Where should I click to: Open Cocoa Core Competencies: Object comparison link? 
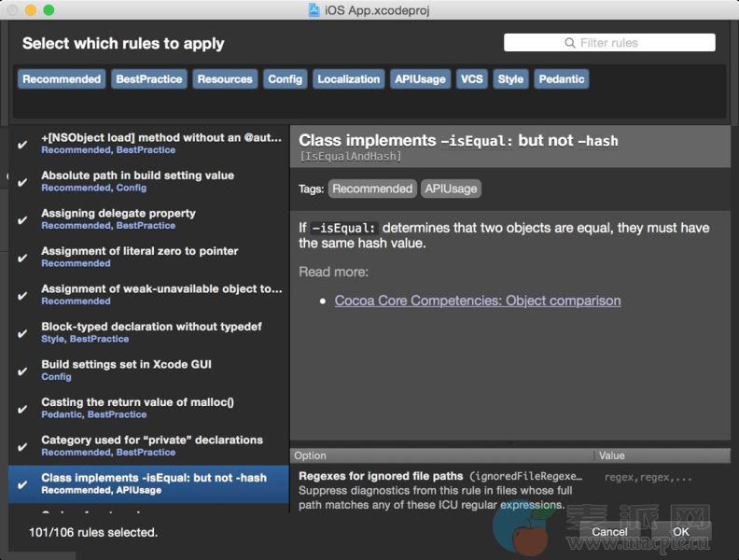477,301
